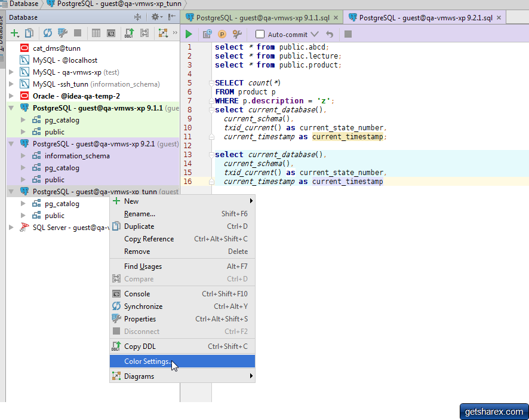The width and height of the screenshot is (529, 420).
Task: Click the Copy DDL icon in Database toolbar
Action: (129, 33)
